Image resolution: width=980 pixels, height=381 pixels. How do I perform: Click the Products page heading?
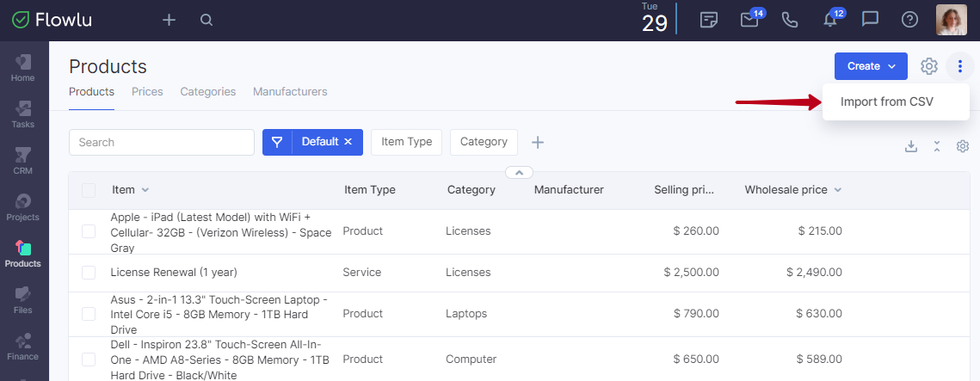108,66
